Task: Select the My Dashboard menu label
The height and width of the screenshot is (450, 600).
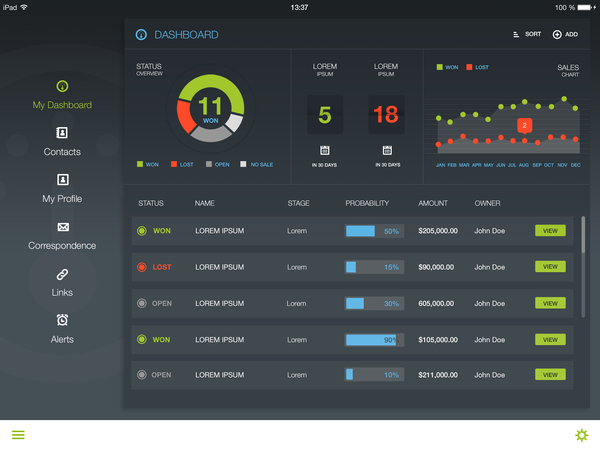Action: pyautogui.click(x=62, y=105)
